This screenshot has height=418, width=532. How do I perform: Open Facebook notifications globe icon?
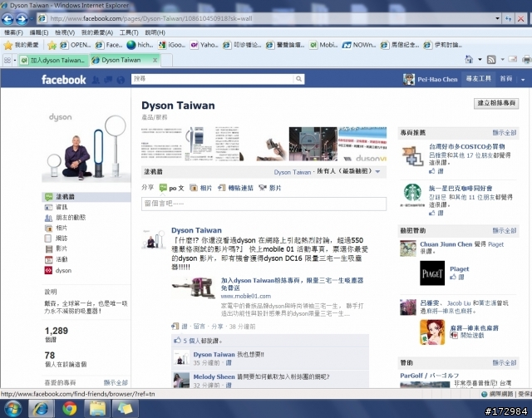coord(121,80)
